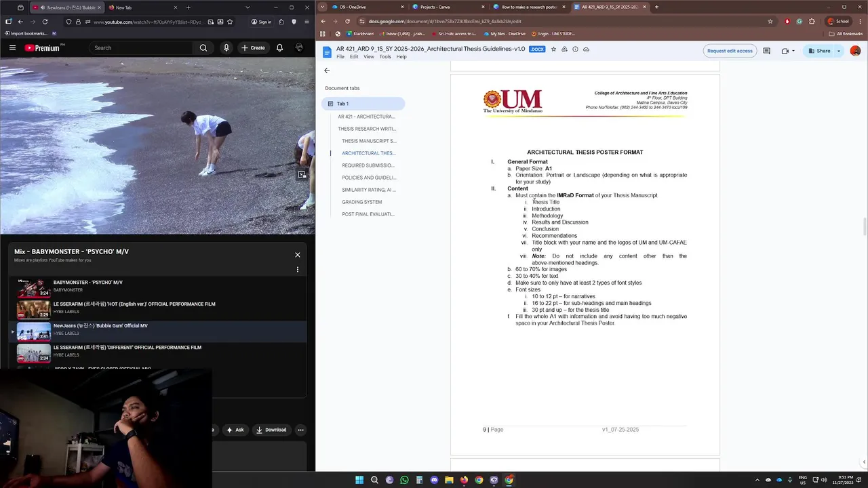Start YouTube voice search with microphone

(226, 48)
